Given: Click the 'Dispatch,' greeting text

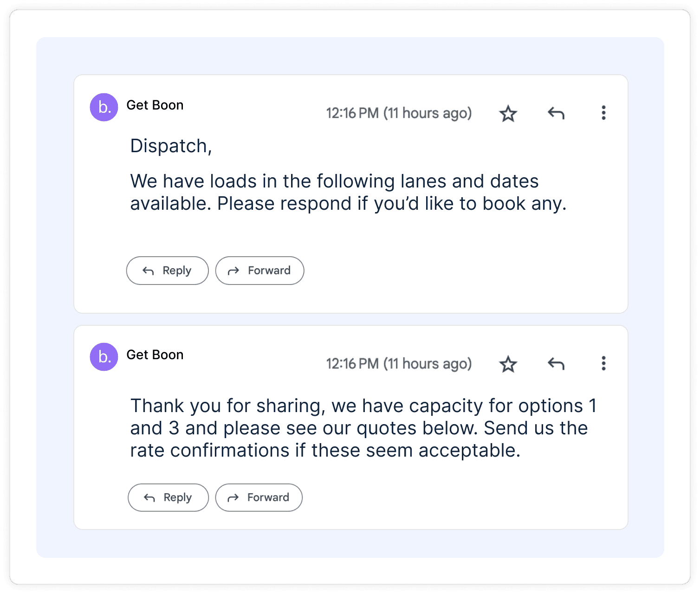Looking at the screenshot, I should pos(171,147).
